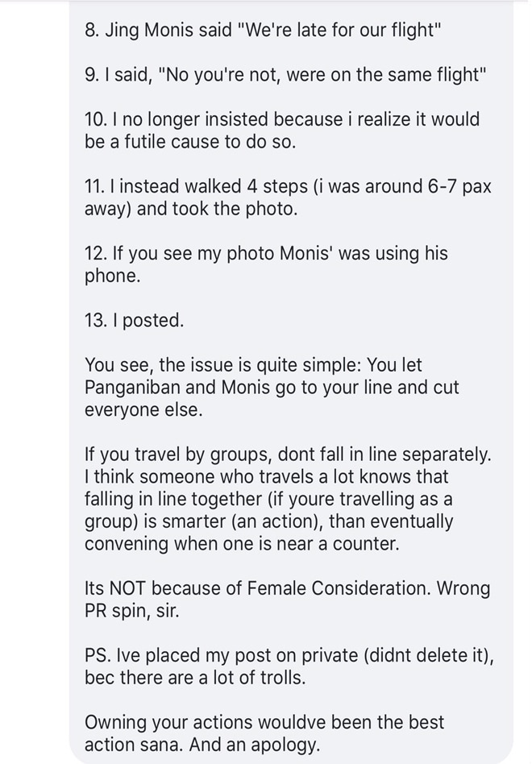
Task: Click the 'PS.' paragraph about private post
Action: [289, 666]
